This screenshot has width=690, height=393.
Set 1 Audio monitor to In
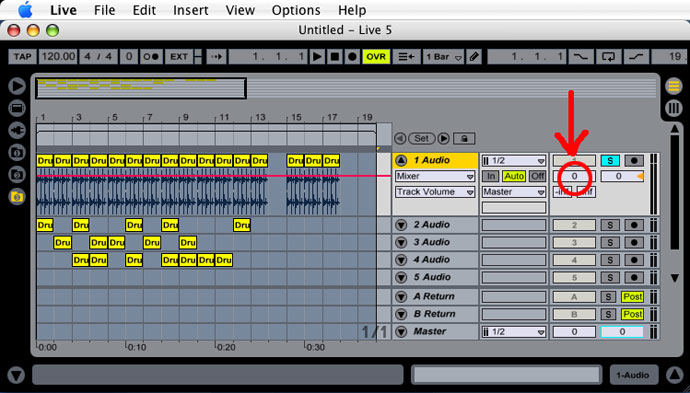point(490,176)
